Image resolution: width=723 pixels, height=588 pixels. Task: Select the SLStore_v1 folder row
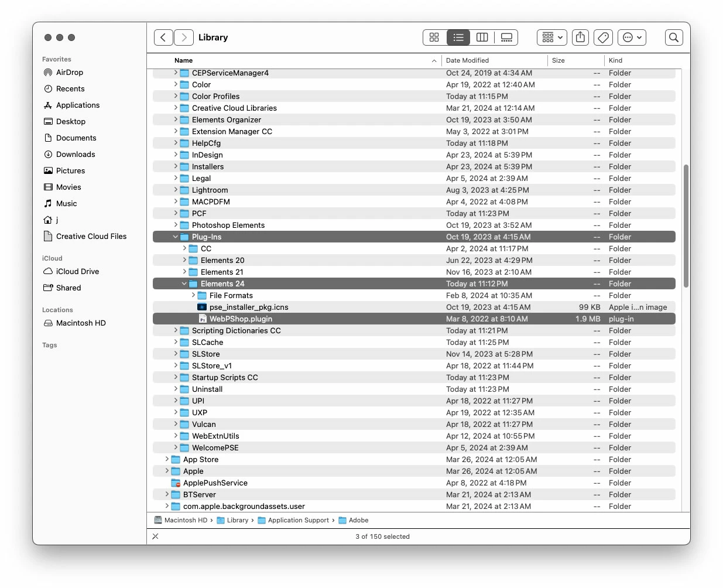(414, 365)
